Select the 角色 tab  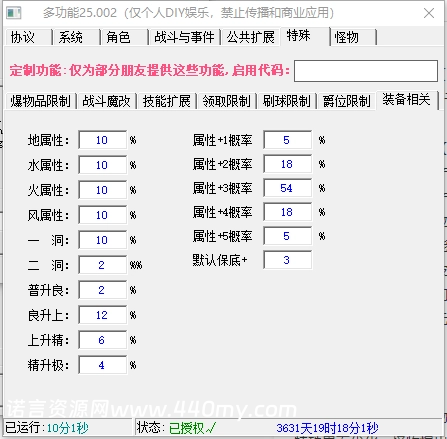coord(124,37)
